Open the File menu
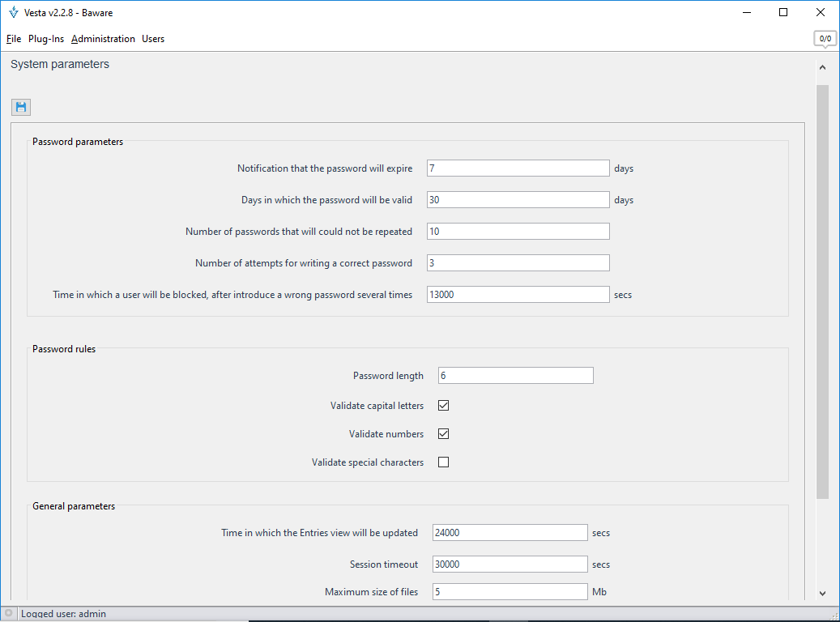The width and height of the screenshot is (840, 622). click(13, 39)
